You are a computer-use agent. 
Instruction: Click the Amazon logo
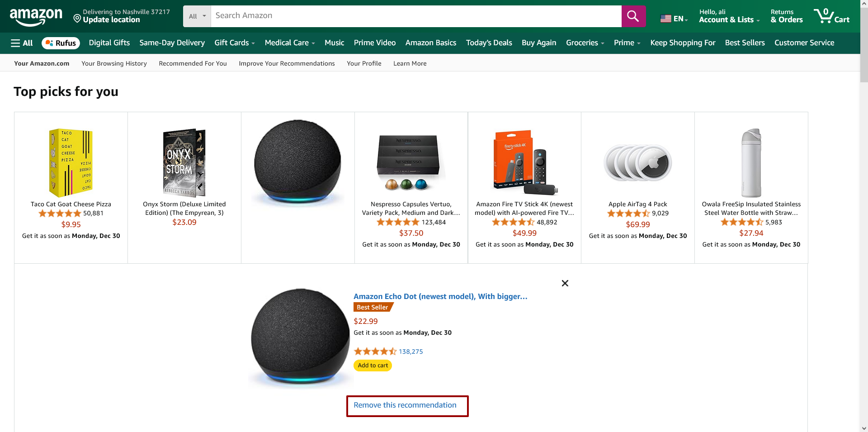coord(36,17)
